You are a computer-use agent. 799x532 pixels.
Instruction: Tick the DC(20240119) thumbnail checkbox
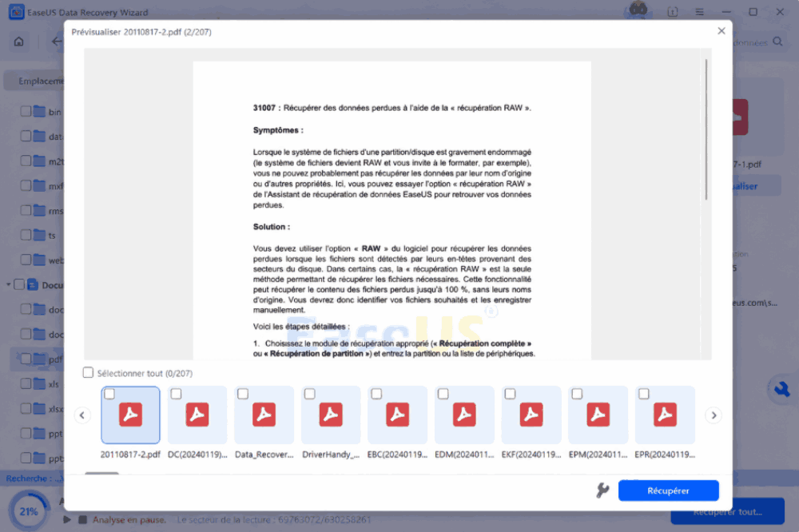[x=177, y=394]
